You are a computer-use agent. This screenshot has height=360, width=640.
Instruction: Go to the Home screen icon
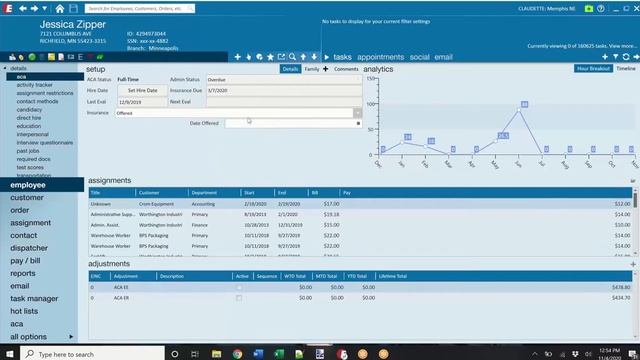point(60,8)
